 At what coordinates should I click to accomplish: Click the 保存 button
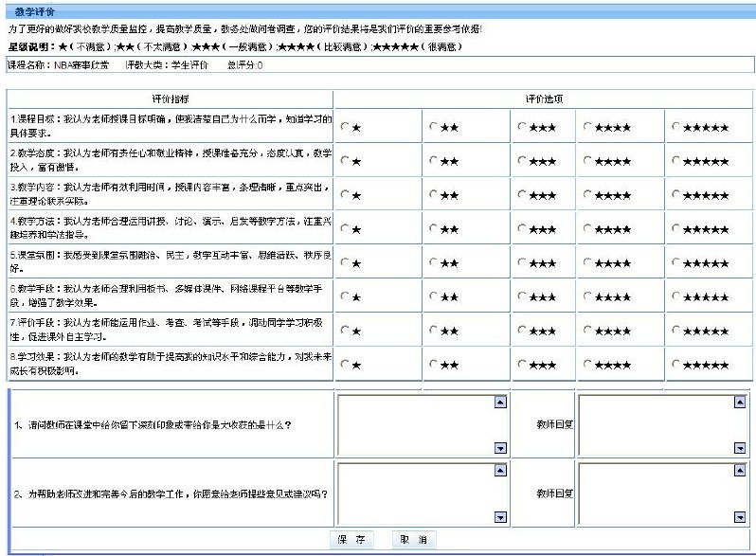click(351, 539)
